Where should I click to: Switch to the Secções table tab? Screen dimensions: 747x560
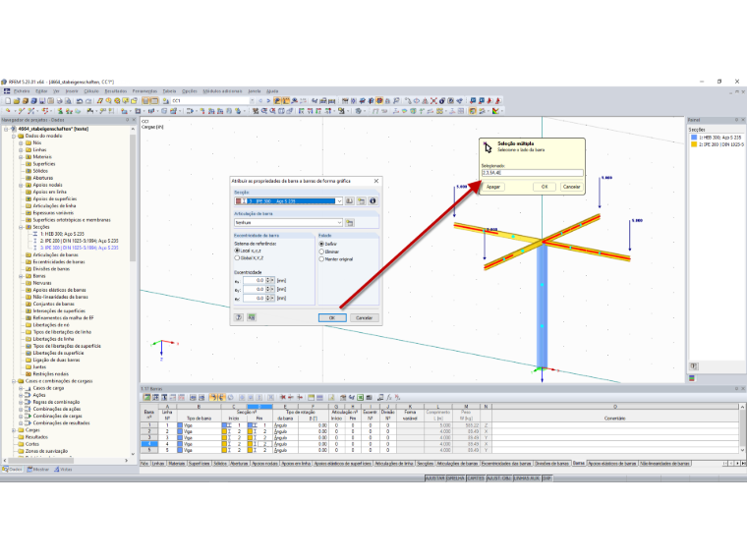coord(425,463)
